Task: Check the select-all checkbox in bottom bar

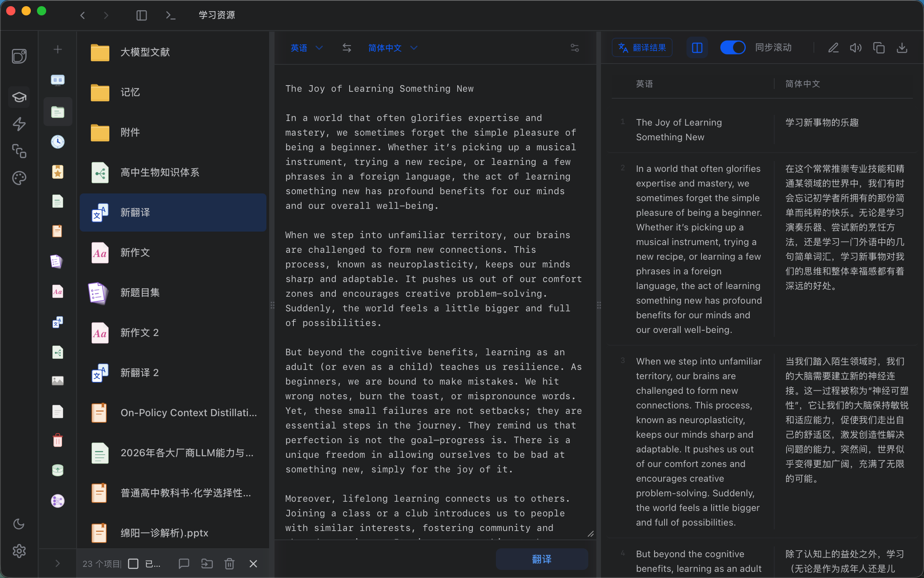Action: click(133, 564)
